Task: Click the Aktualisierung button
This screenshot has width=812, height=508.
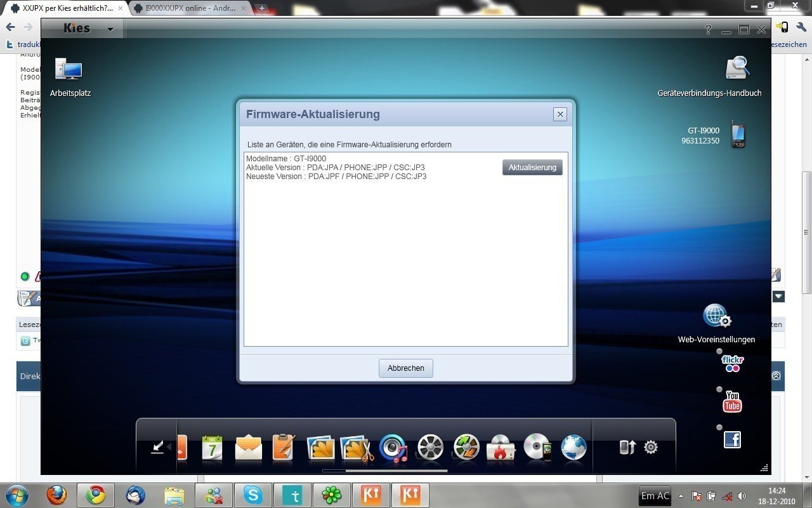Action: 532,167
